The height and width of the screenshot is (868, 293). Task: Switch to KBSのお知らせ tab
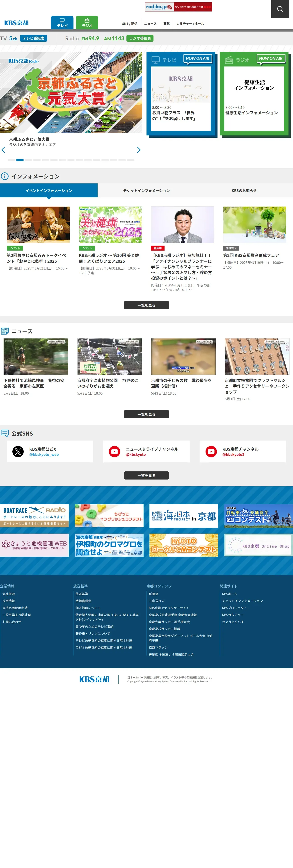(244, 190)
